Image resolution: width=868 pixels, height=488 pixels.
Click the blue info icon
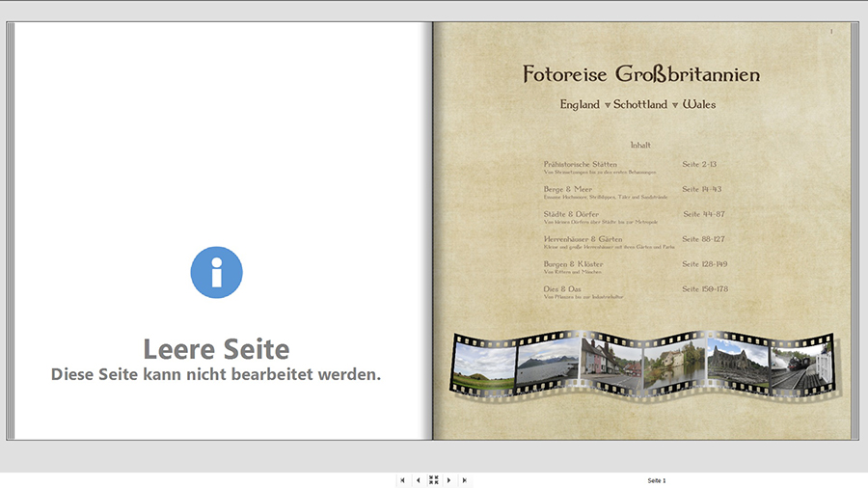(216, 273)
